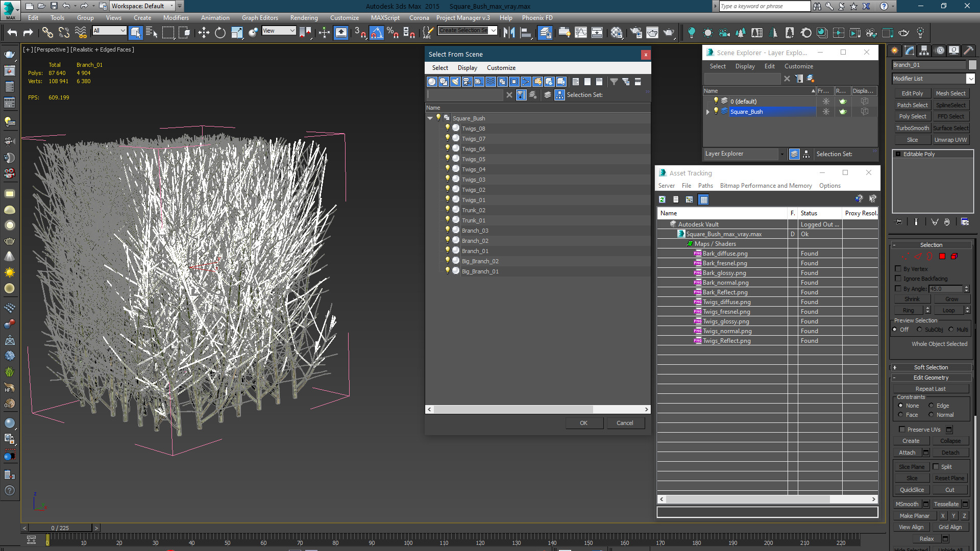Toggle the Angle Snap icon
Viewport: 980px width, 551px height.
tap(376, 33)
